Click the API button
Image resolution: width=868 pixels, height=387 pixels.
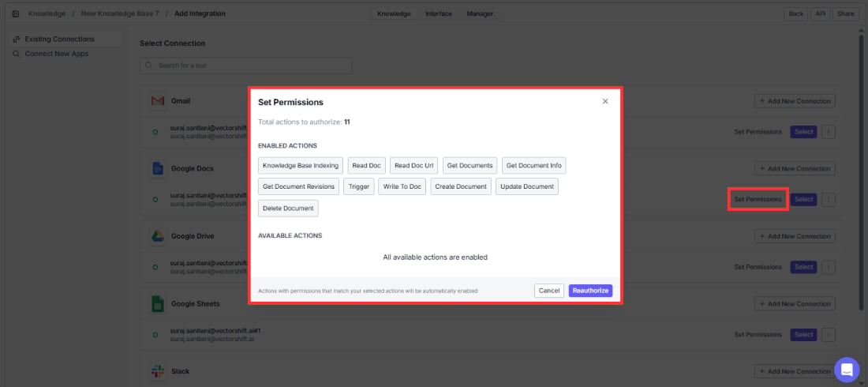pos(820,14)
